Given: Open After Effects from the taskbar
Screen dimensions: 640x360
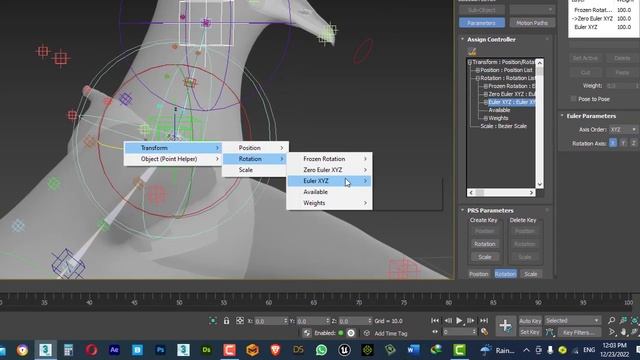Looking at the screenshot, I should [114, 350].
